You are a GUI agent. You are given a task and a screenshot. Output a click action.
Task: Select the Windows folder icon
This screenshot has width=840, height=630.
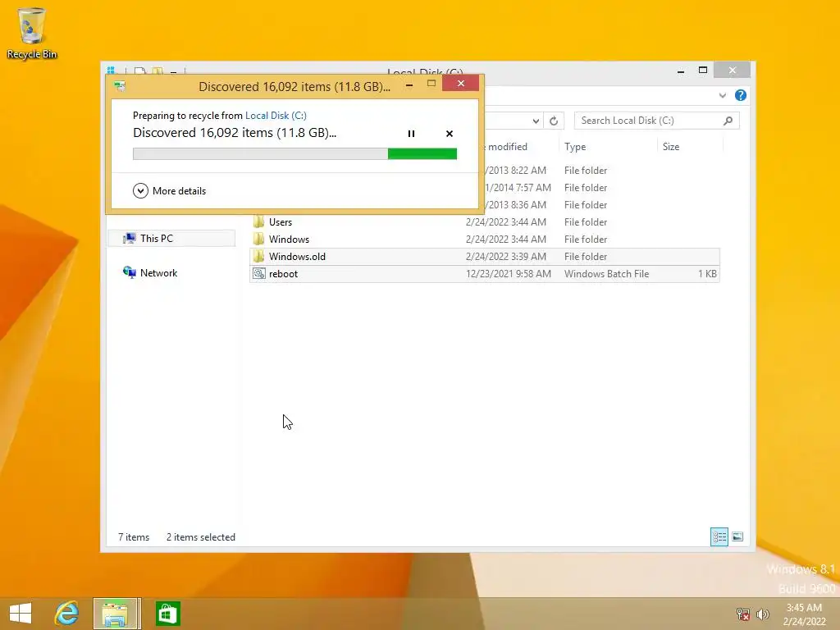pyautogui.click(x=258, y=239)
